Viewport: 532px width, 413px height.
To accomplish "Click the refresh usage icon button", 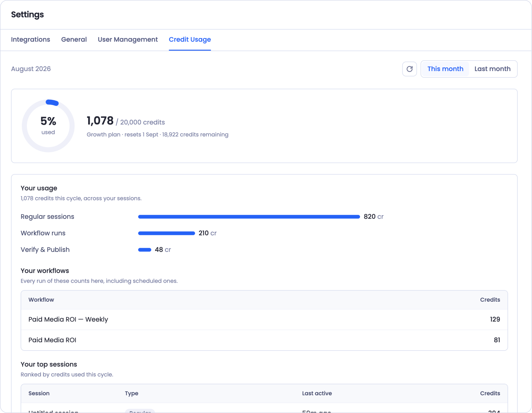I will click(x=409, y=69).
